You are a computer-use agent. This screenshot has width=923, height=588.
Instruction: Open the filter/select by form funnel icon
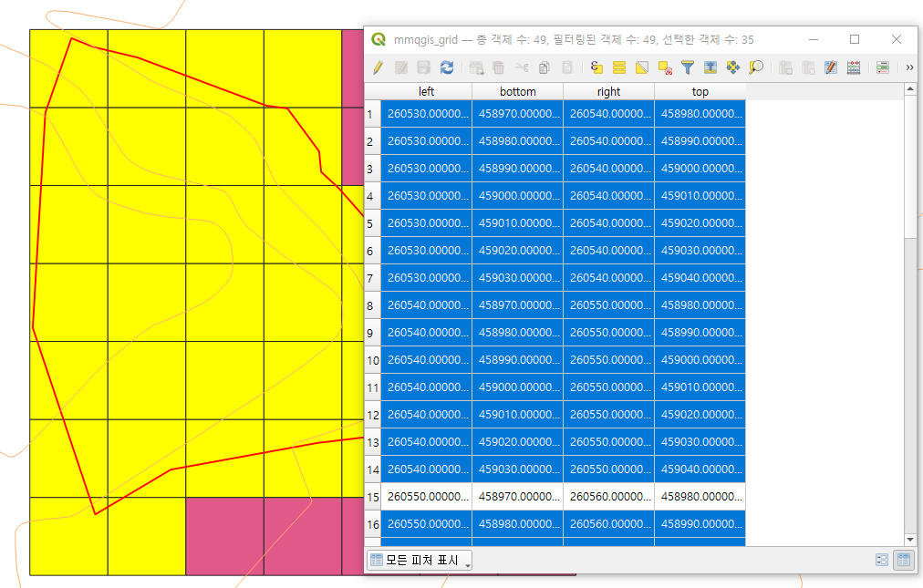coord(688,67)
